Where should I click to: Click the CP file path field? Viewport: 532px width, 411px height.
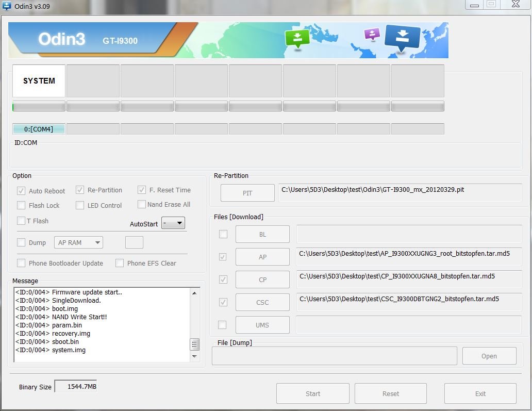409,280
